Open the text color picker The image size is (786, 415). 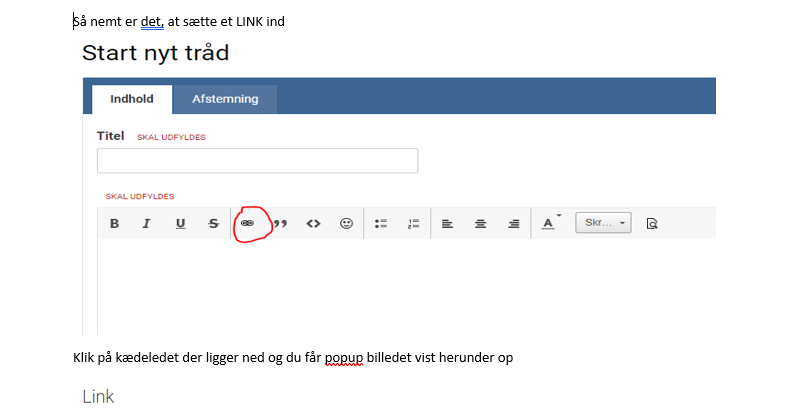(549, 223)
